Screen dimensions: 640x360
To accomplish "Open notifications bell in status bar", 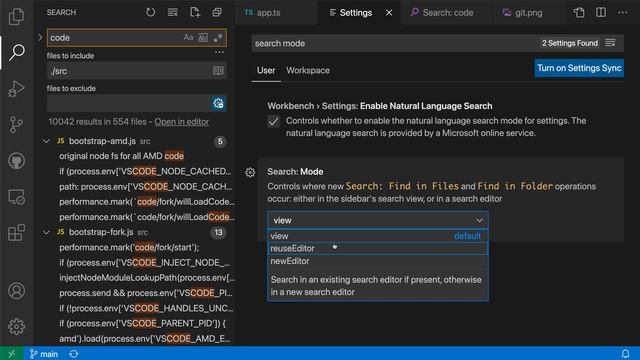I will click(625, 353).
